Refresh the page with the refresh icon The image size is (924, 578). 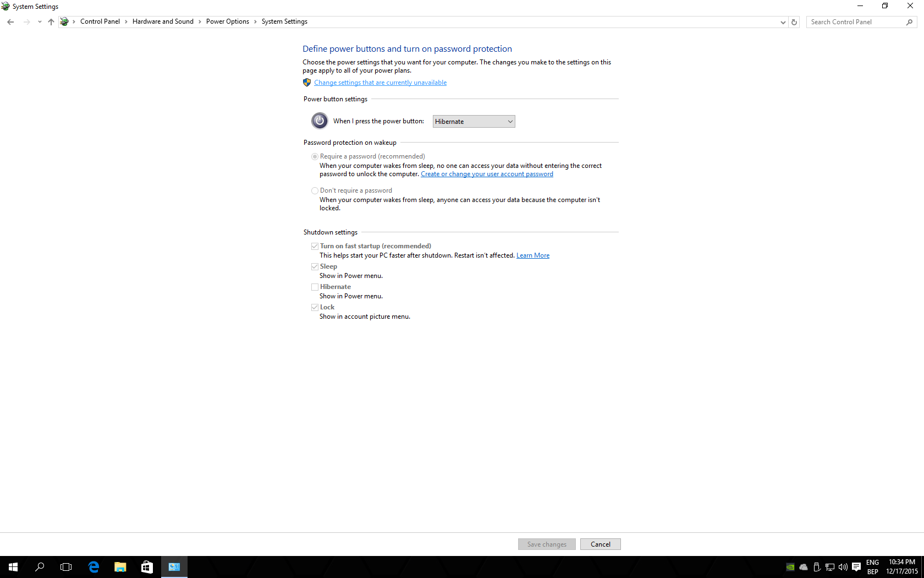(x=794, y=22)
